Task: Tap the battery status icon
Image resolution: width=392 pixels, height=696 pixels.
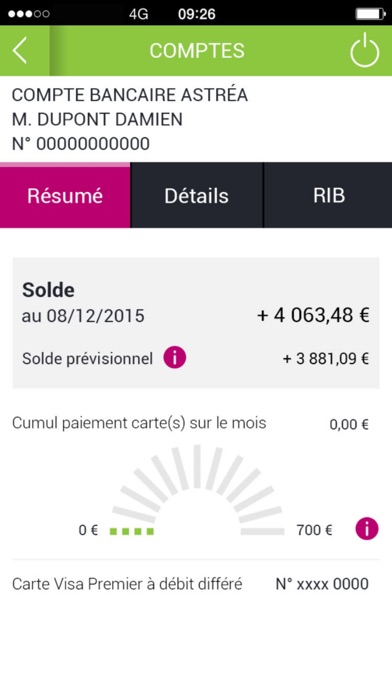Action: coord(371,14)
